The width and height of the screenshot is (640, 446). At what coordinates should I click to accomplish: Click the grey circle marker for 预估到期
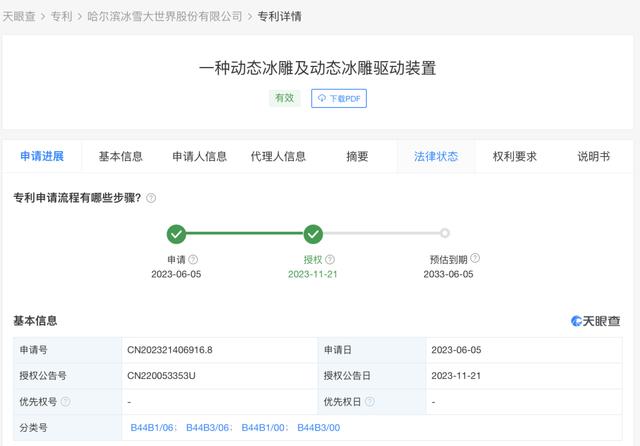pos(445,234)
